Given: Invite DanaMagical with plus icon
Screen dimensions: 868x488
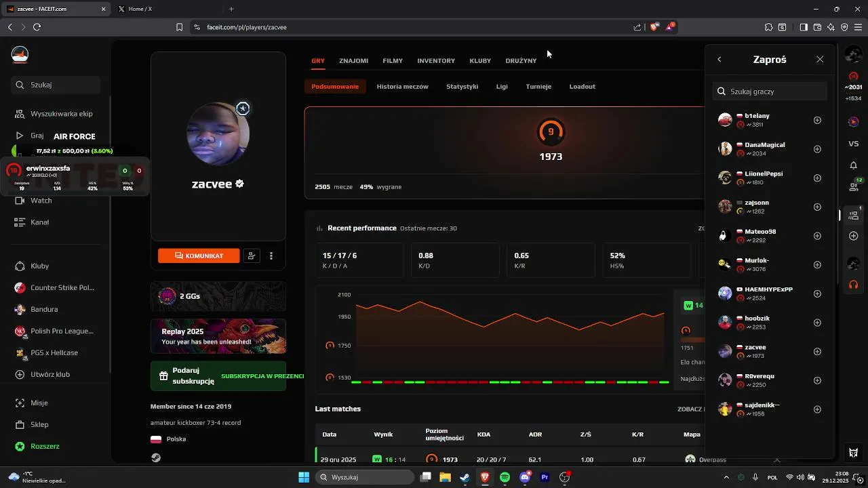Looking at the screenshot, I should click(817, 149).
